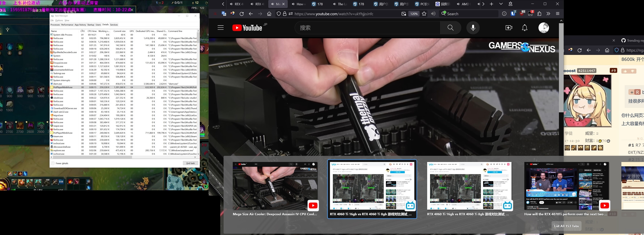
Task: Expand the extensions overflow chevron
Action: 548,14
